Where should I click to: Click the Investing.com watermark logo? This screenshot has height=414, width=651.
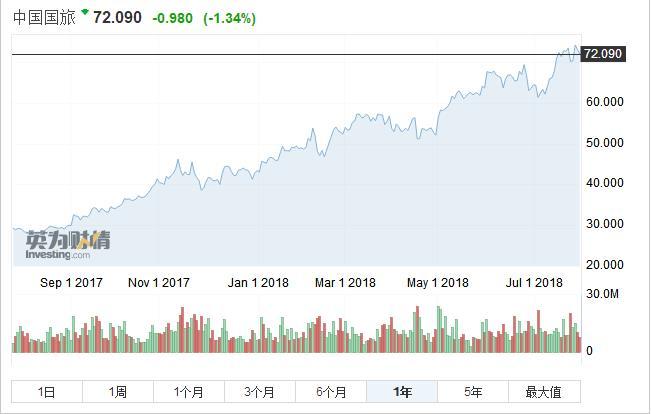coord(68,243)
